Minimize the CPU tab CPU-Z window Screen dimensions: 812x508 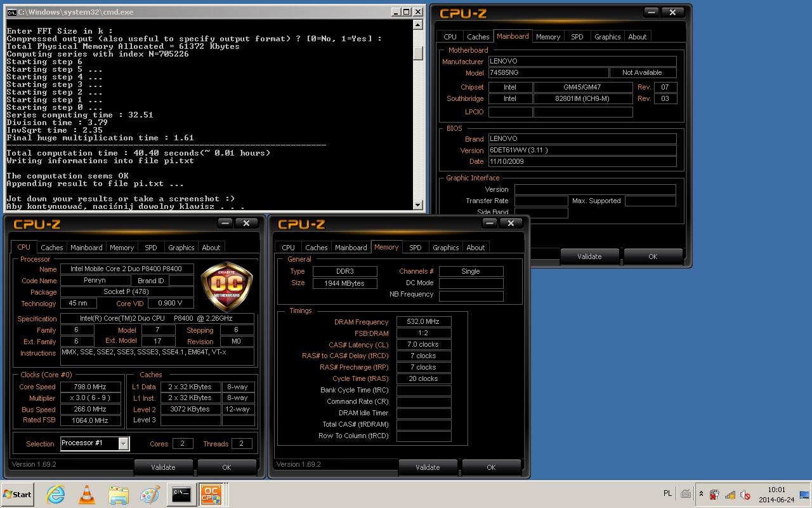(x=225, y=223)
